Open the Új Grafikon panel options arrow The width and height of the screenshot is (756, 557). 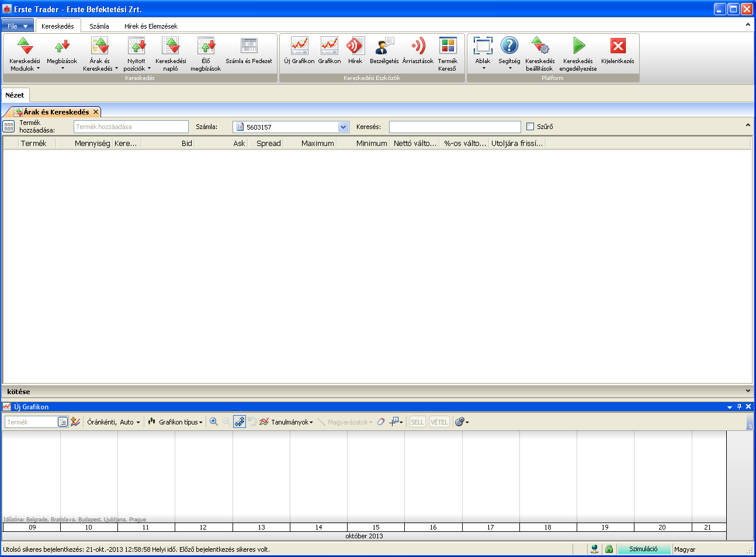point(730,407)
